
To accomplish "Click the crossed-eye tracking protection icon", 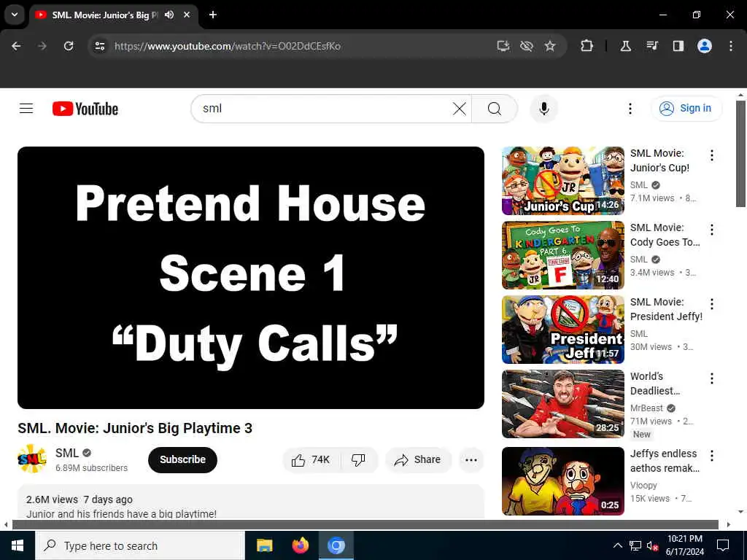I will [x=527, y=46].
